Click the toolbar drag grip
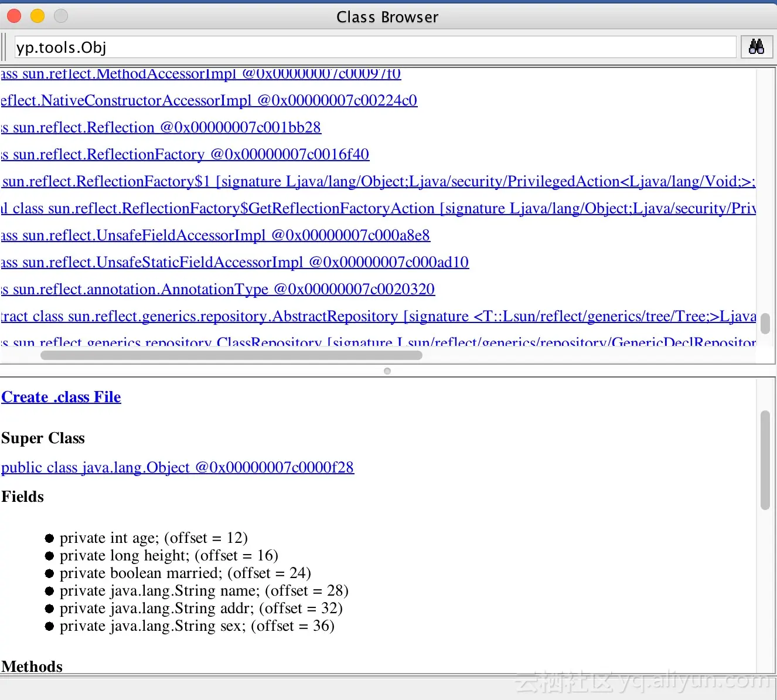Image resolution: width=777 pixels, height=700 pixels. click(x=4, y=47)
